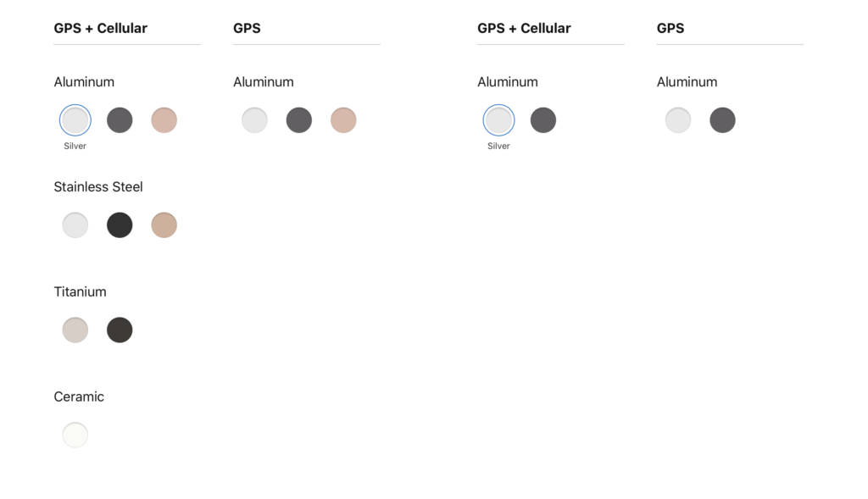
Task: Click selected Silver in two-color GPS + Cellular row
Action: [x=498, y=120]
